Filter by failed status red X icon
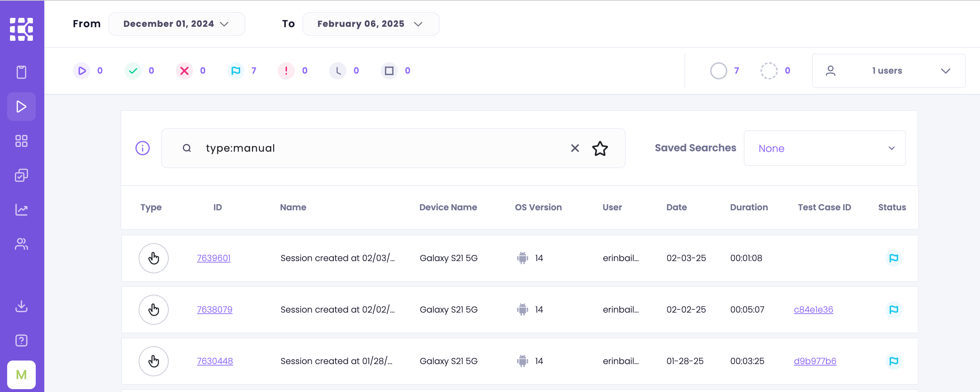The width and height of the screenshot is (980, 392). [x=184, y=71]
